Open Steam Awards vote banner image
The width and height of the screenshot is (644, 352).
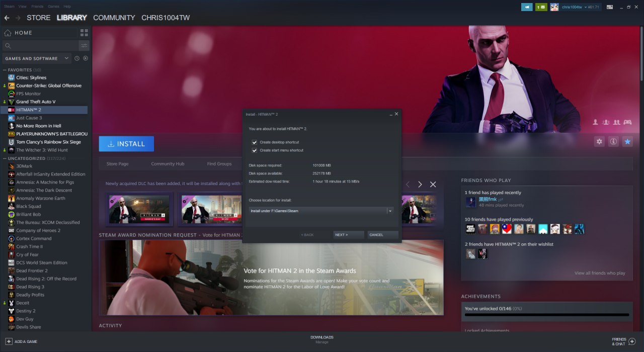pyautogui.click(x=271, y=278)
